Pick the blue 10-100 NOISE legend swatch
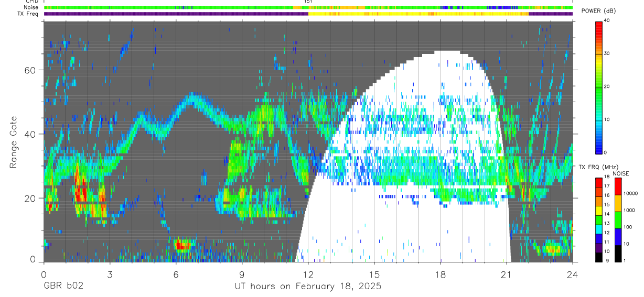The width and height of the screenshot is (644, 297). point(617,236)
